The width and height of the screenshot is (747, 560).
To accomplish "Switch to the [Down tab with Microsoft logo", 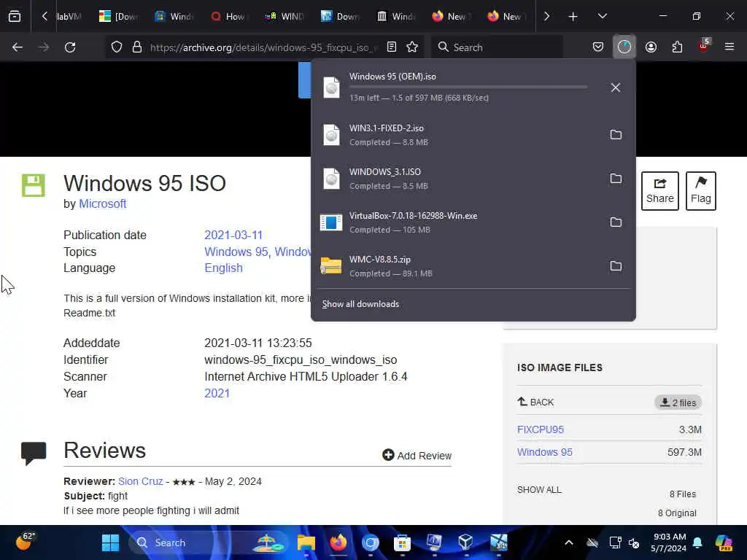I will 120,16.
